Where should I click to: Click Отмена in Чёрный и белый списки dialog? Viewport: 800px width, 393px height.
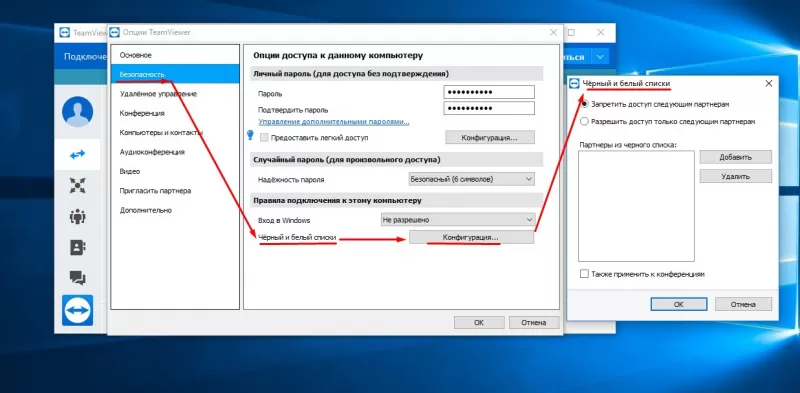pos(743,304)
